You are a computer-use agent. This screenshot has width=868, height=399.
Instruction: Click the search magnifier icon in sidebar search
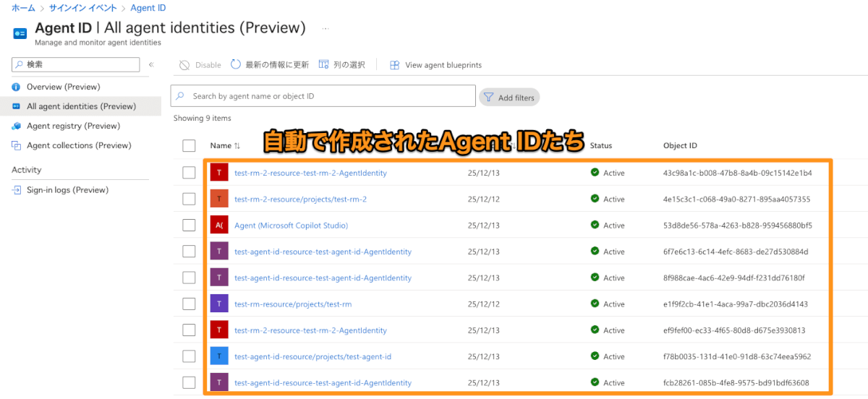point(19,64)
